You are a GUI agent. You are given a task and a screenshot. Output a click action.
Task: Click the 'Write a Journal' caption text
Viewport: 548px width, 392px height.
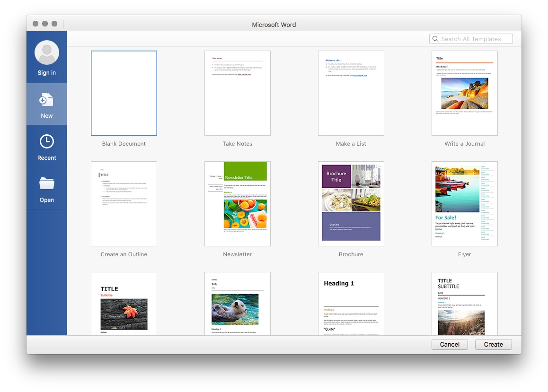464,144
